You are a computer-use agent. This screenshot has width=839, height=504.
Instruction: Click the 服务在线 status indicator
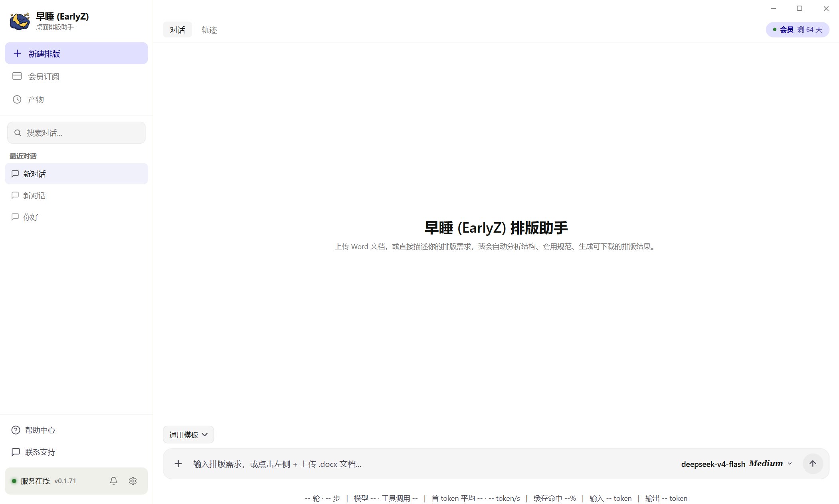(31, 481)
